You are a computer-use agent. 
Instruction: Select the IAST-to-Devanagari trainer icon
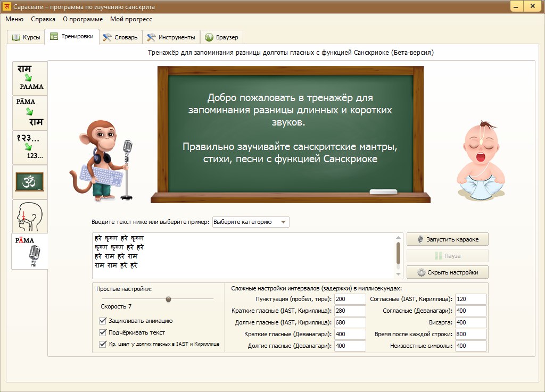coord(30,113)
